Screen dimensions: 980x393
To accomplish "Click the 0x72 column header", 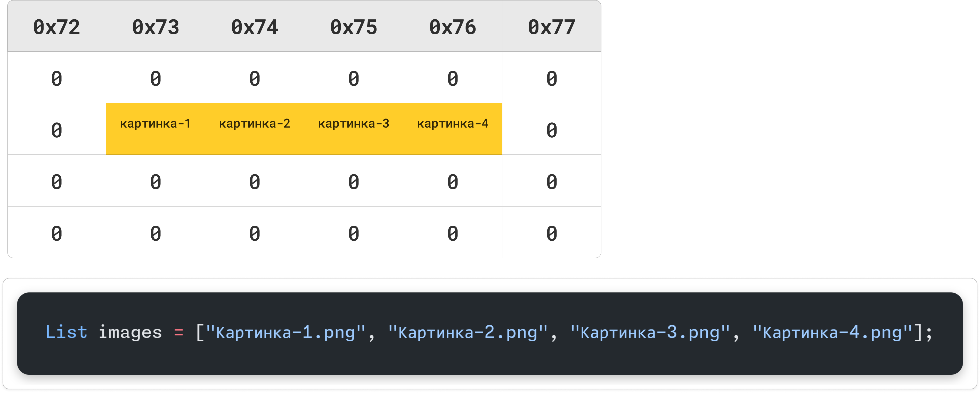I will pyautogui.click(x=57, y=27).
